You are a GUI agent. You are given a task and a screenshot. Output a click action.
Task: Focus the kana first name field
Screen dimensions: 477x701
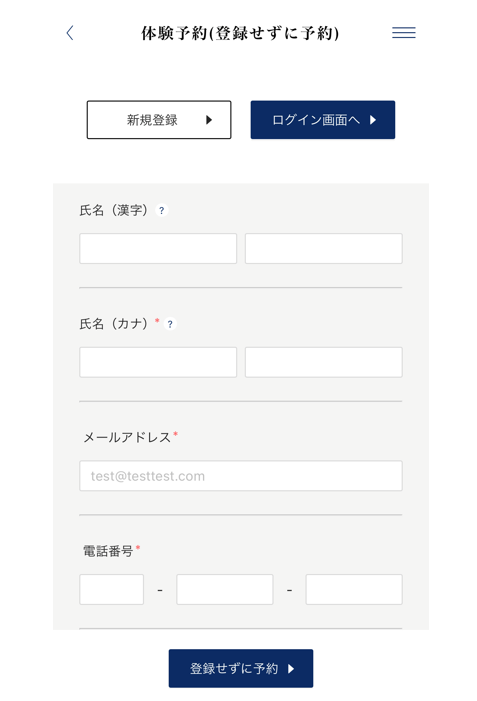point(324,362)
